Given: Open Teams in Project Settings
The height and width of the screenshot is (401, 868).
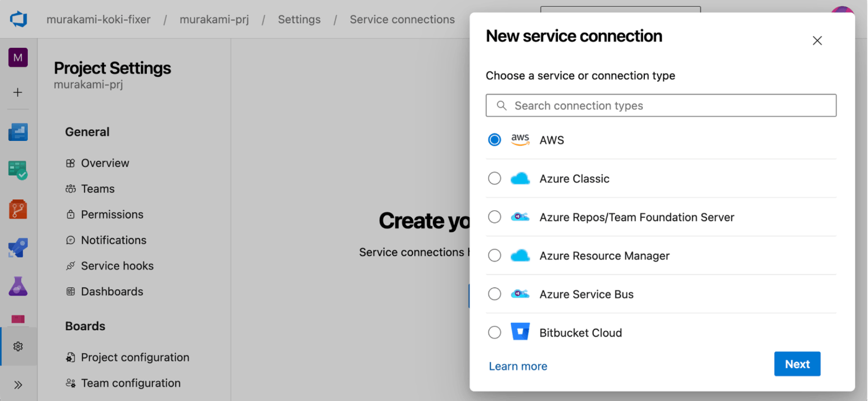Looking at the screenshot, I should pyautogui.click(x=98, y=189).
